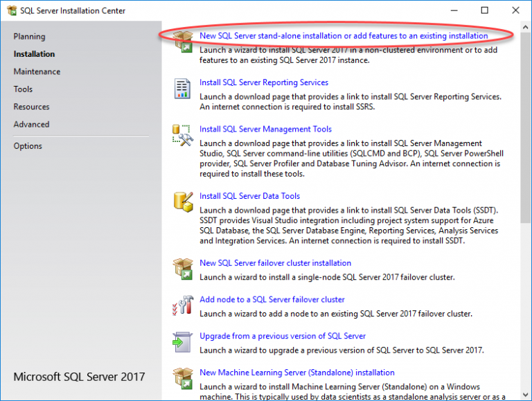Switch to the Maintenance section
The image size is (532, 401).
click(x=37, y=72)
